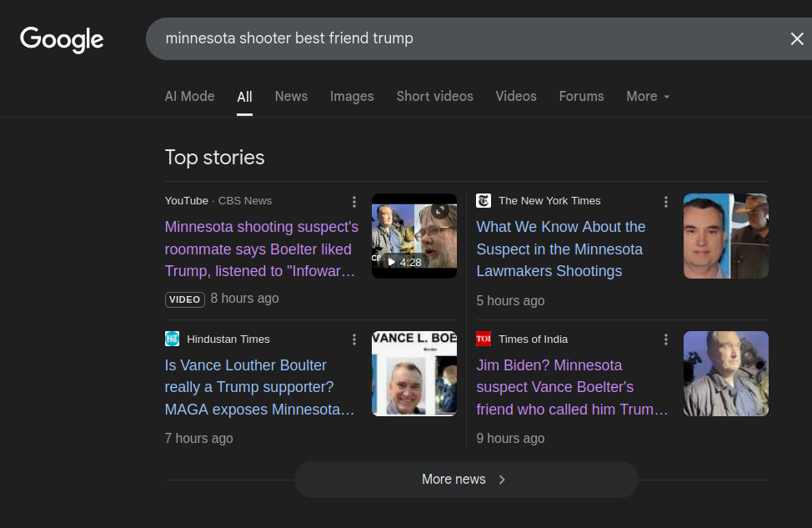This screenshot has height=528, width=812.
Task: Open 'Minnesota shooting suspect's roommate' headline
Action: click(262, 249)
